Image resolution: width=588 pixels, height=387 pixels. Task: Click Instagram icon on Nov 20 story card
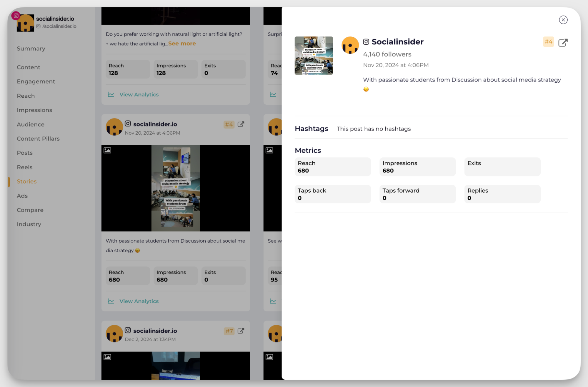(x=128, y=124)
